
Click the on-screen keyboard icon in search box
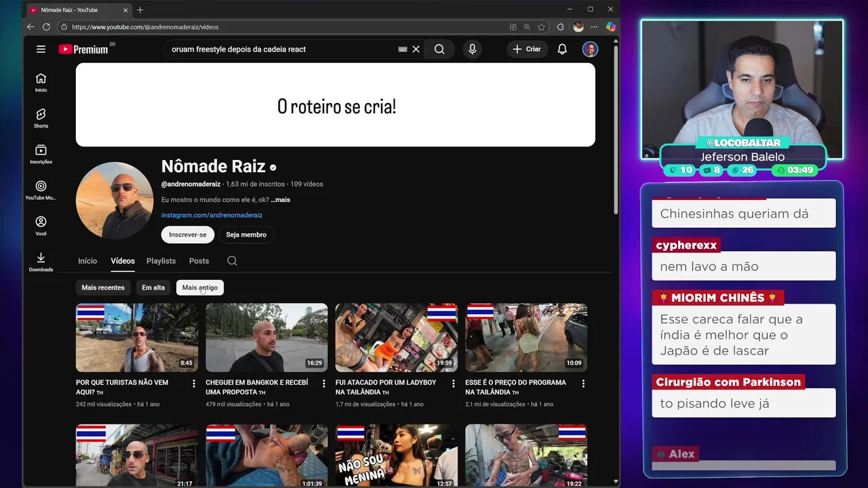pos(402,49)
